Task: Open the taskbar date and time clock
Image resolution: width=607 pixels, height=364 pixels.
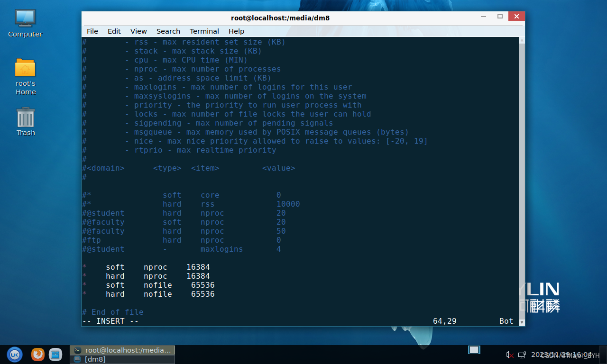Action: coord(561,355)
